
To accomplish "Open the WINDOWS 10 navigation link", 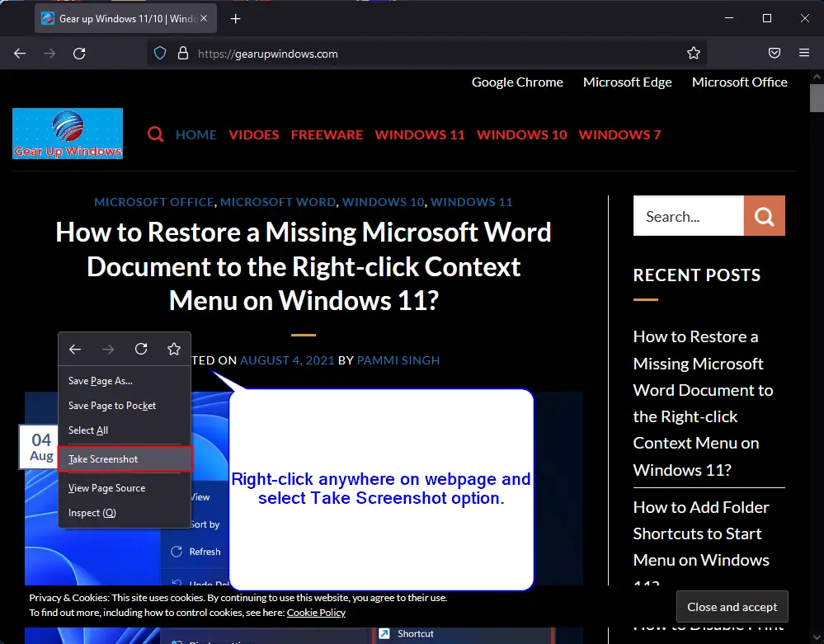I will point(522,135).
